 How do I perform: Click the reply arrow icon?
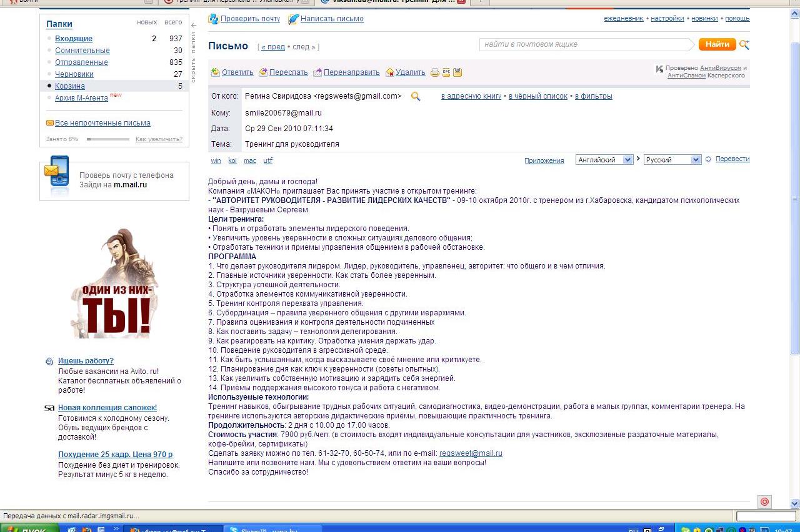click(x=216, y=72)
